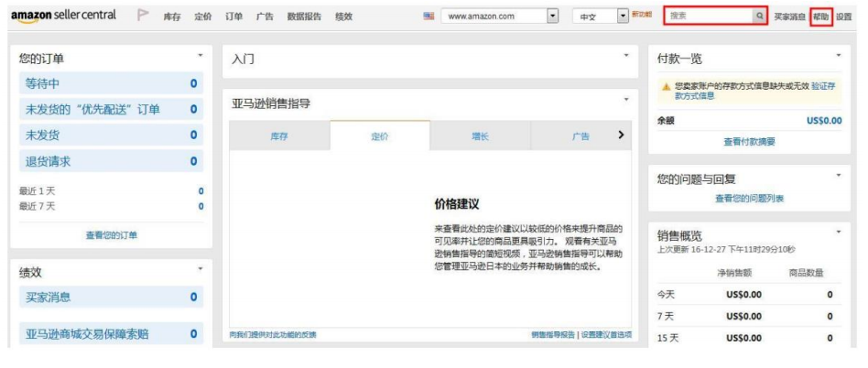Click the payment warning triangle icon
The height and width of the screenshot is (368, 868).
click(666, 87)
